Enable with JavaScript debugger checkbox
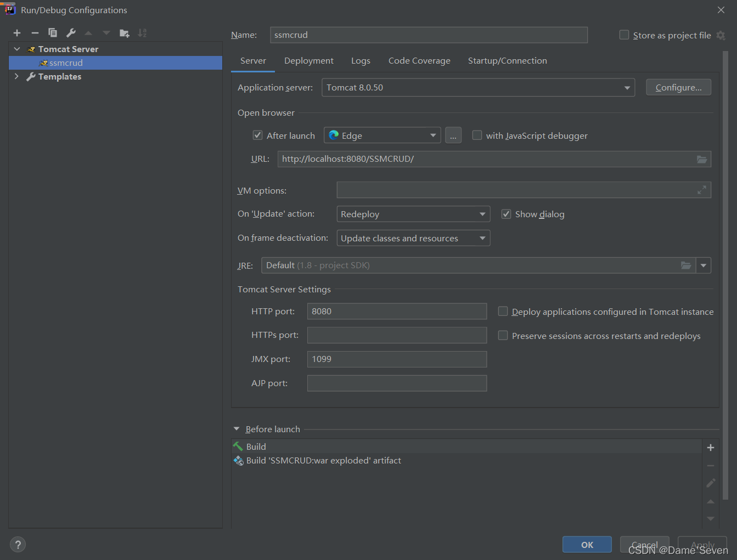737x560 pixels. pyautogui.click(x=477, y=135)
